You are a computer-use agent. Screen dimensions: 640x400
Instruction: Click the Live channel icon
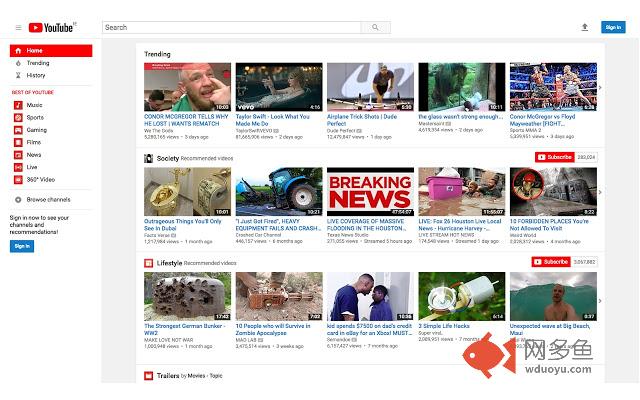18,167
